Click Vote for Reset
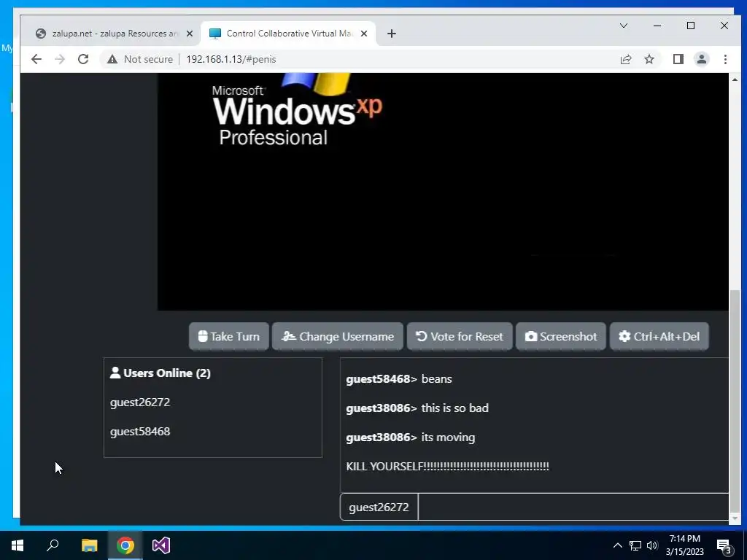Image resolution: width=747 pixels, height=560 pixels. pos(460,336)
